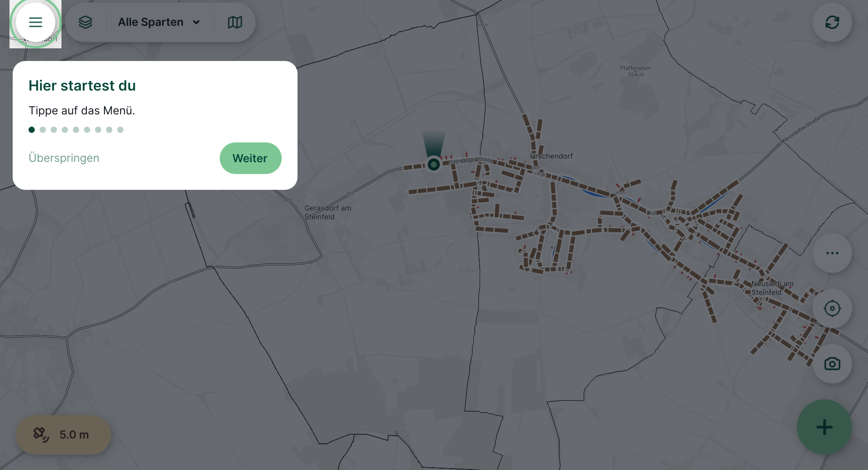Click the Neusiedl am Steinfeld label
The width and height of the screenshot is (868, 470).
(x=772, y=288)
